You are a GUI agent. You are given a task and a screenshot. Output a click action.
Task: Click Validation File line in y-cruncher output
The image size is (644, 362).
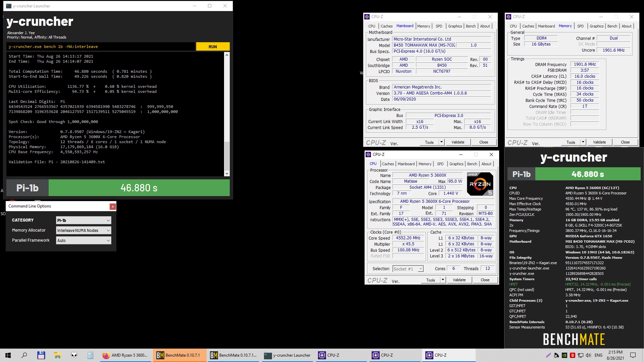click(57, 162)
